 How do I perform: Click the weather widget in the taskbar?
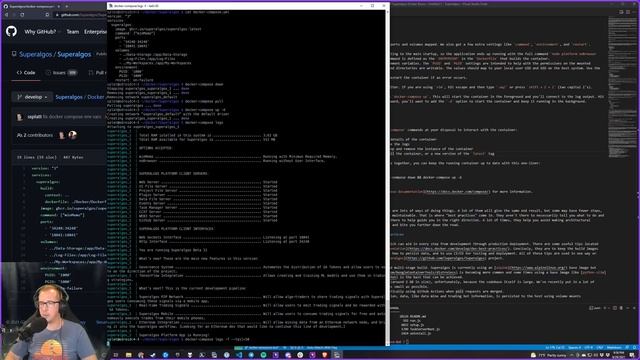549,355
